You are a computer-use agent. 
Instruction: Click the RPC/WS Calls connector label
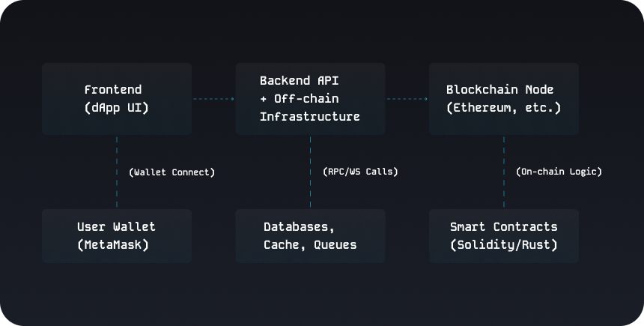[x=360, y=172]
